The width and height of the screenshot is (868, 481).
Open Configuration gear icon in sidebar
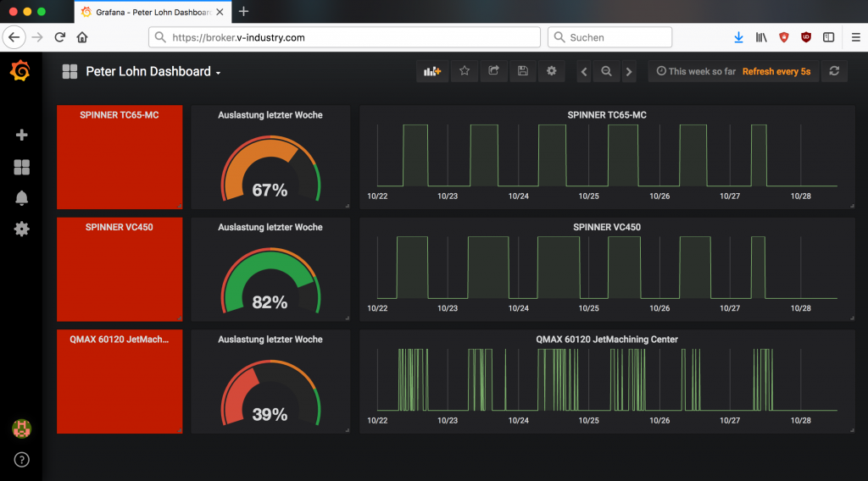(x=21, y=229)
